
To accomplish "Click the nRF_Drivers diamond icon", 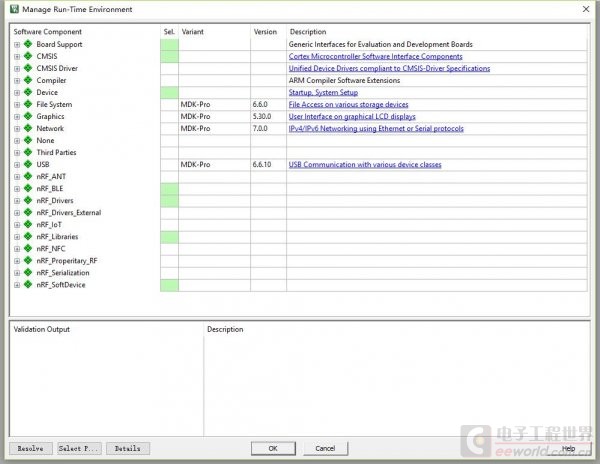I will click(x=28, y=200).
